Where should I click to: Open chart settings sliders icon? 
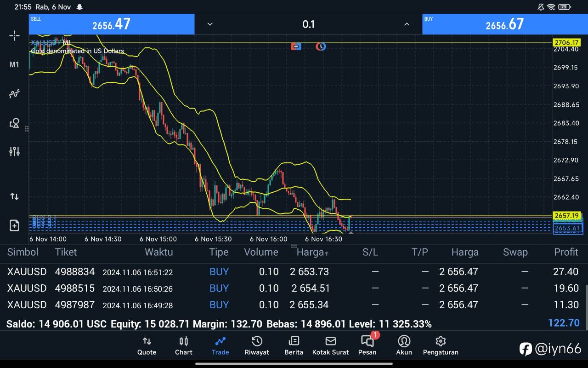pos(14,151)
